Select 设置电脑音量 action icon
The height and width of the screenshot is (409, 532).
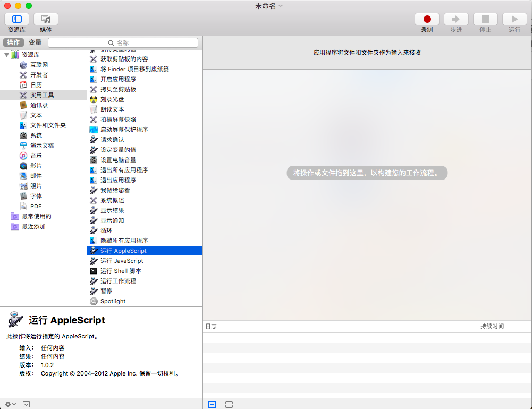pos(94,160)
